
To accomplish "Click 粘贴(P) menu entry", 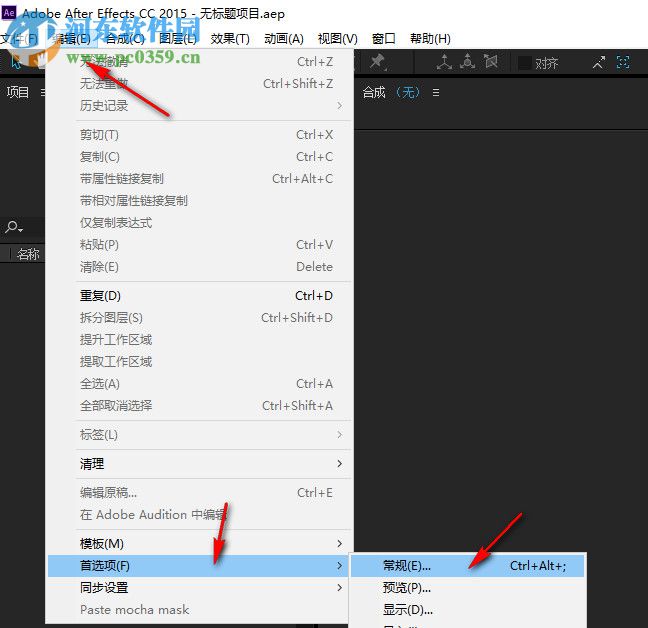I will (199, 245).
